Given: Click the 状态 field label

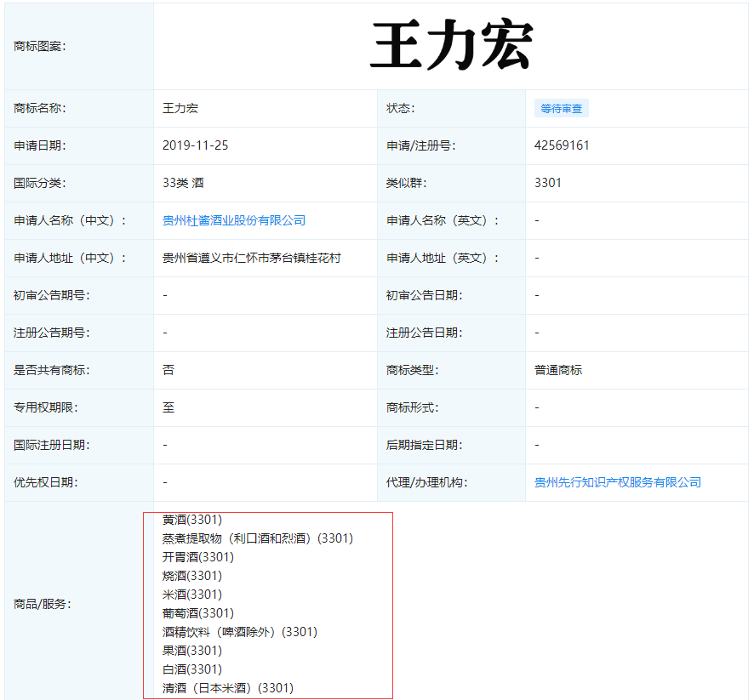Looking at the screenshot, I should pyautogui.click(x=401, y=108).
